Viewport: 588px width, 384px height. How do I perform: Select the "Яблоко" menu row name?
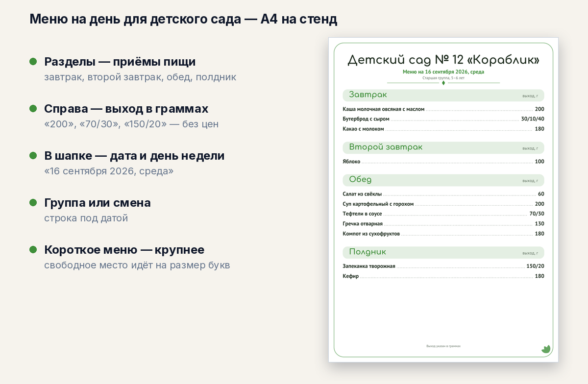(351, 162)
